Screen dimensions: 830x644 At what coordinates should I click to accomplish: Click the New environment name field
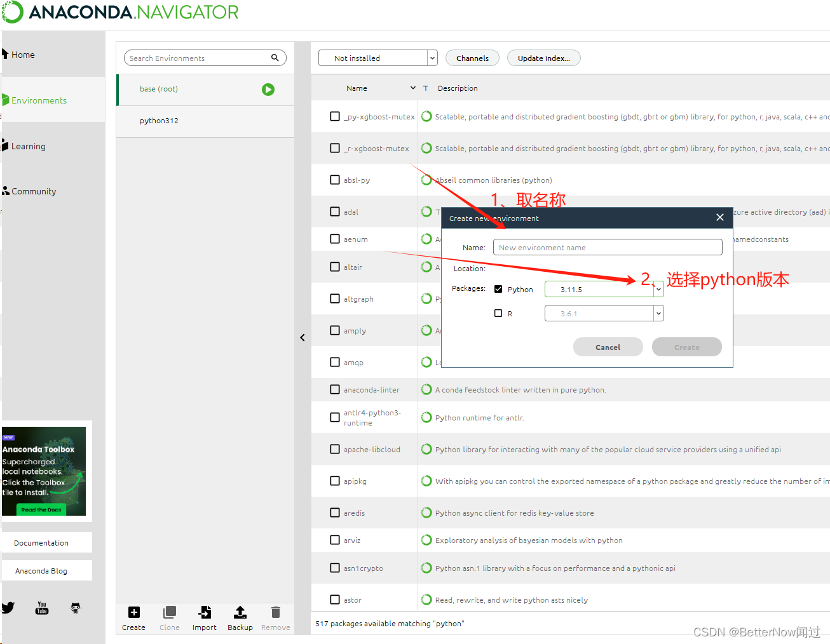pyautogui.click(x=608, y=247)
